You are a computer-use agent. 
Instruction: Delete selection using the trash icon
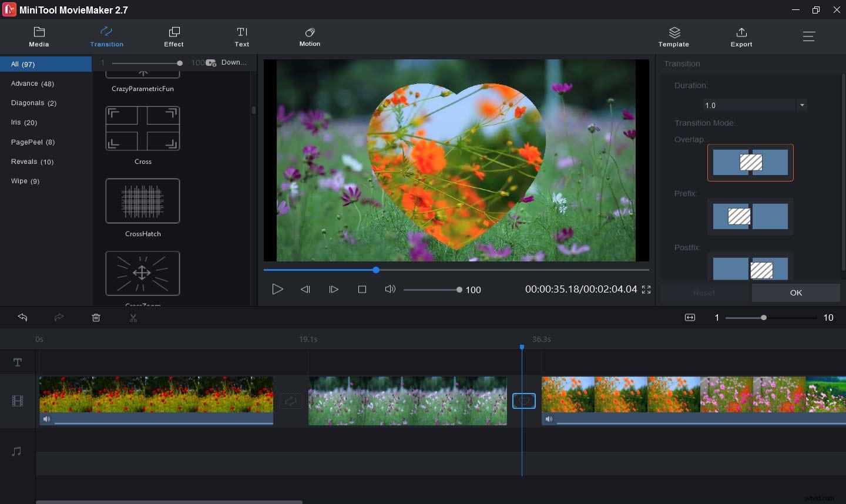[96, 318]
